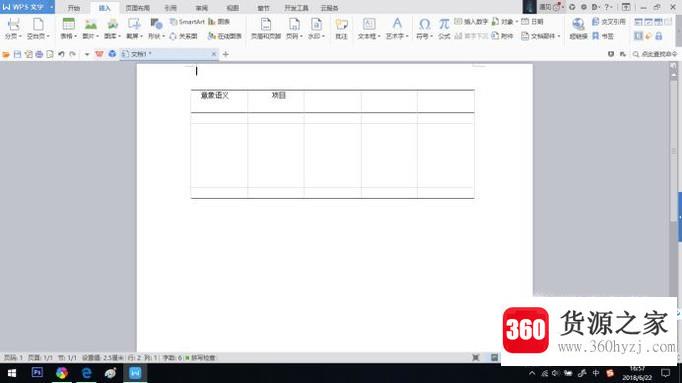Screen dimensions: 682x383
Task: Expand the WordArt (艺术字) dropdown
Action: pos(407,37)
